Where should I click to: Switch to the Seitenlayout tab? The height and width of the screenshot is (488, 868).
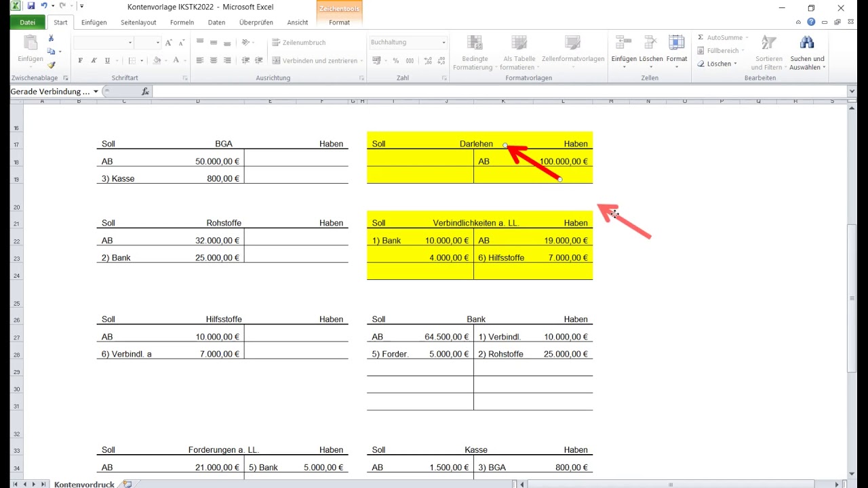click(138, 22)
